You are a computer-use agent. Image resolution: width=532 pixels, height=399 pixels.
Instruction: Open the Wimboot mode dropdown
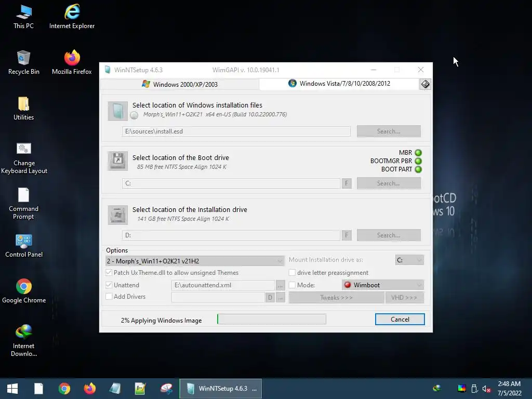click(x=383, y=285)
